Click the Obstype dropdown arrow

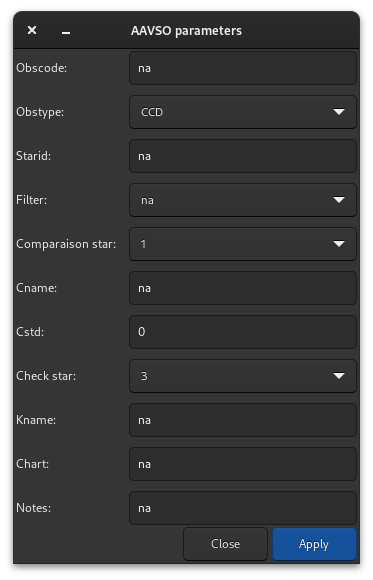tap(339, 112)
